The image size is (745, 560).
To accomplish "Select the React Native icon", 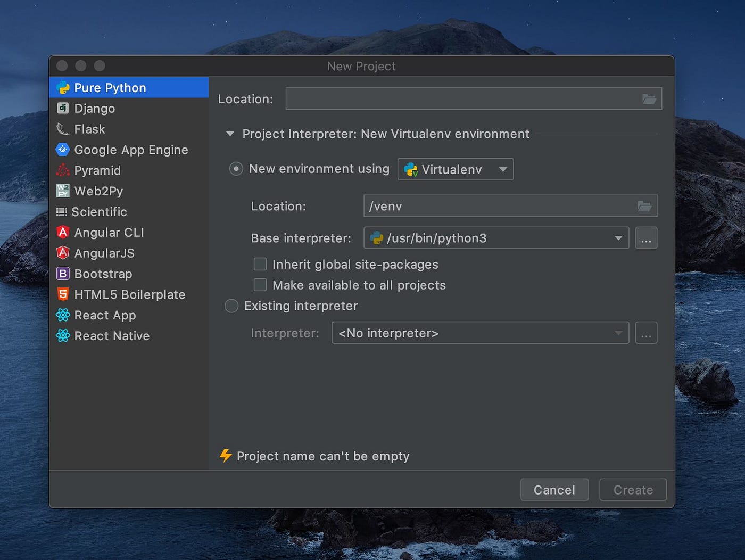I will (62, 335).
